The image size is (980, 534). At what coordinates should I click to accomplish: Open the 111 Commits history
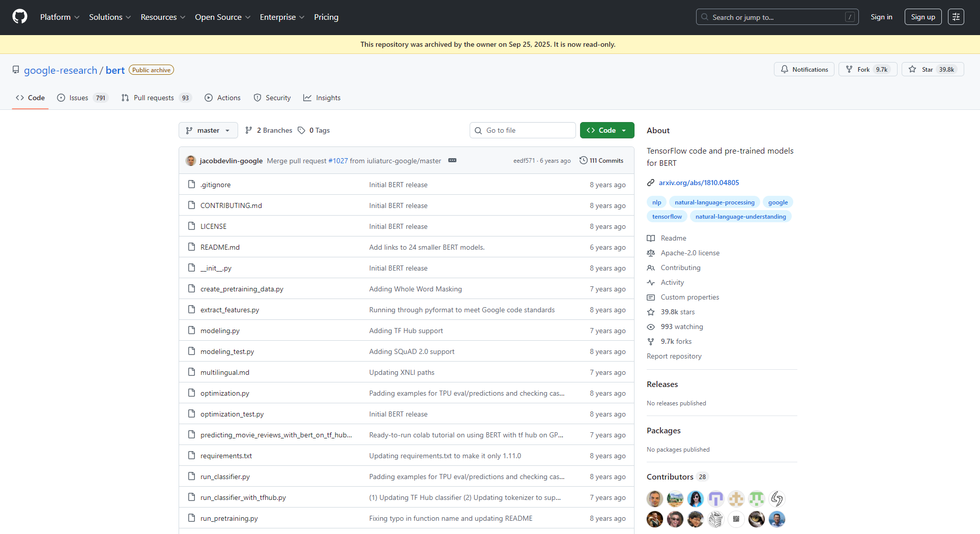pyautogui.click(x=601, y=161)
